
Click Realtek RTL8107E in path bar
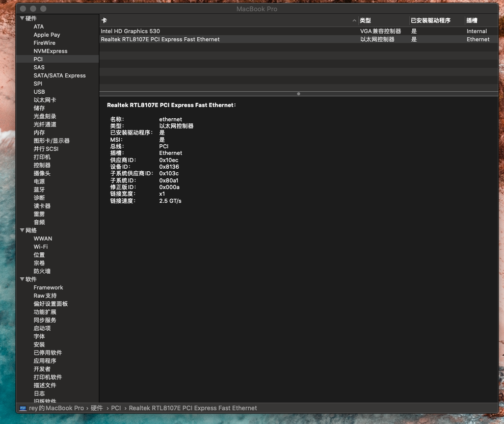(x=193, y=408)
